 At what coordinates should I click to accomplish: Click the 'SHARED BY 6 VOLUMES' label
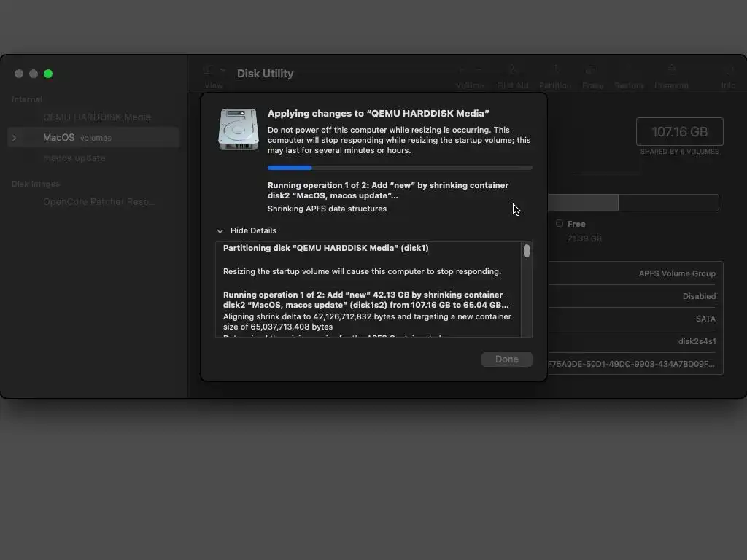tap(679, 152)
